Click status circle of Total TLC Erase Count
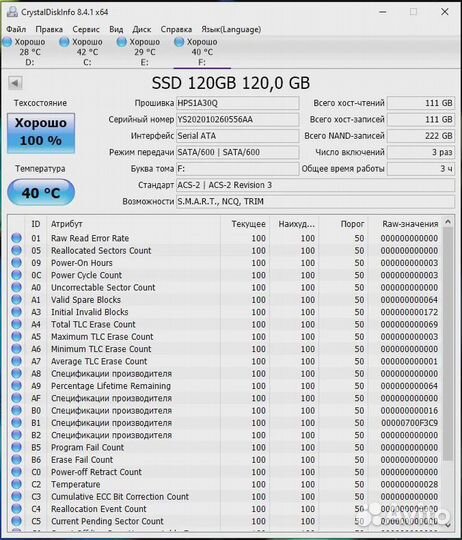This screenshot has height=540, width=462. pos(16,324)
